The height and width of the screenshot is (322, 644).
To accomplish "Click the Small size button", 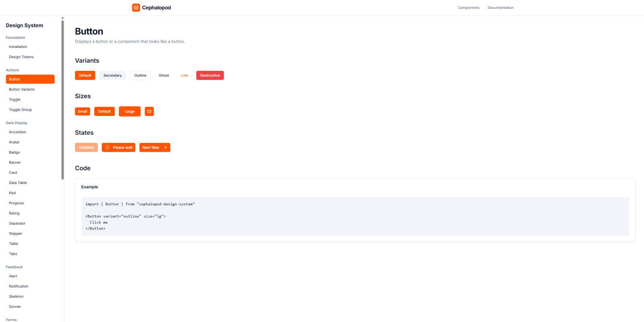I will (x=83, y=111).
